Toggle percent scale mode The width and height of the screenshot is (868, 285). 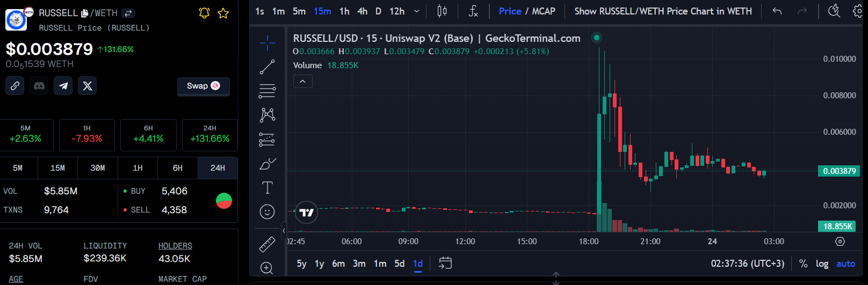pos(803,264)
